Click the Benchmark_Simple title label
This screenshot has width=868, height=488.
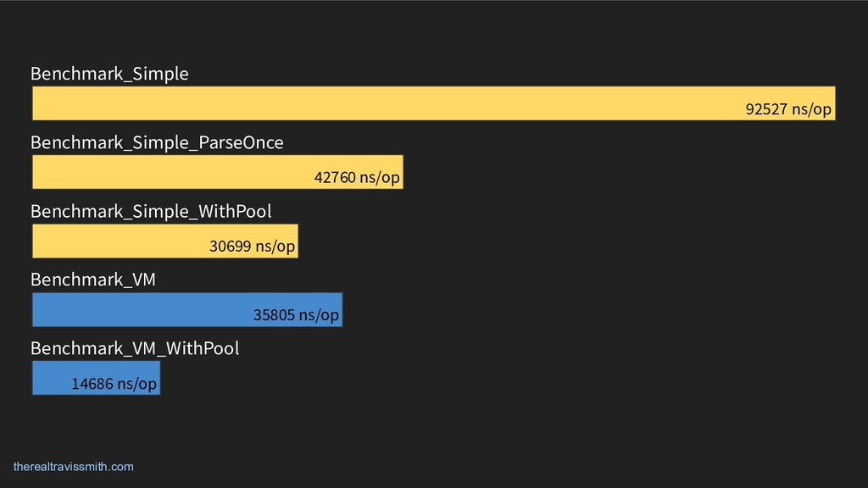click(109, 74)
